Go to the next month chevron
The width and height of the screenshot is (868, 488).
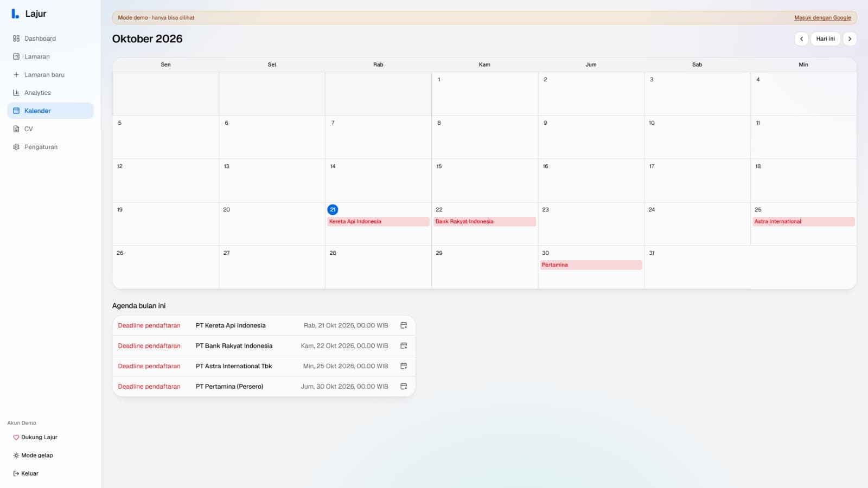pos(850,38)
